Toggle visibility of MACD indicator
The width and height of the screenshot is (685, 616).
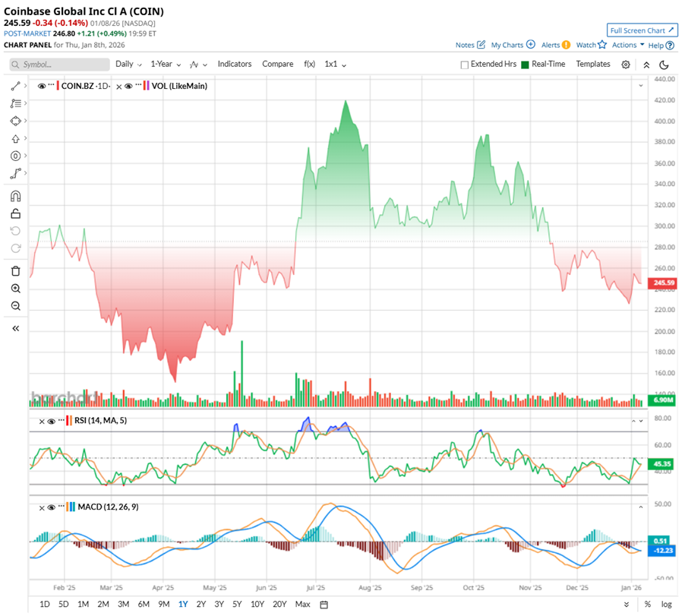(x=51, y=507)
